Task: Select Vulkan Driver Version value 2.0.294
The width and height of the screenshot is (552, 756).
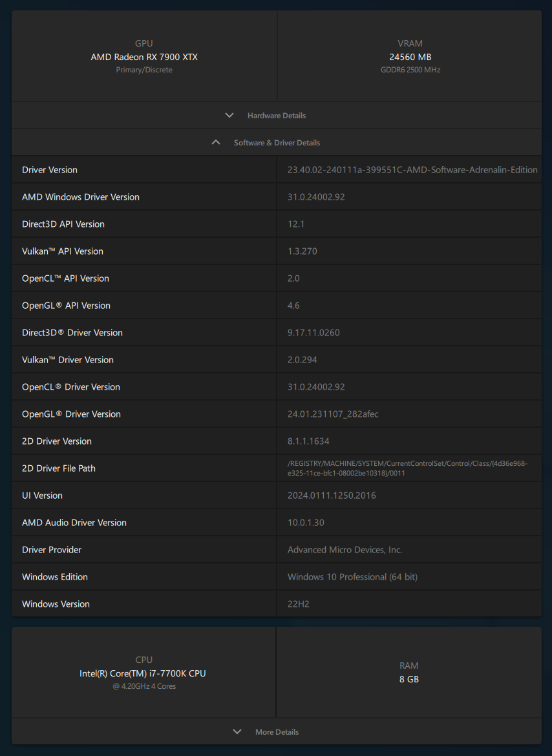Action: 303,360
